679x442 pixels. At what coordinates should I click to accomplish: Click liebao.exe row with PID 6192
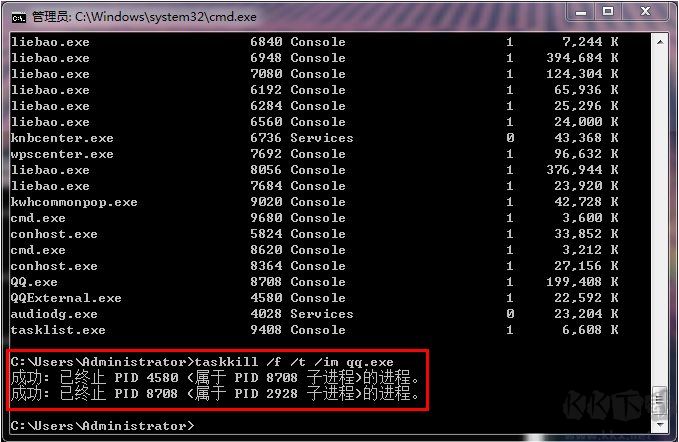tap(314, 90)
